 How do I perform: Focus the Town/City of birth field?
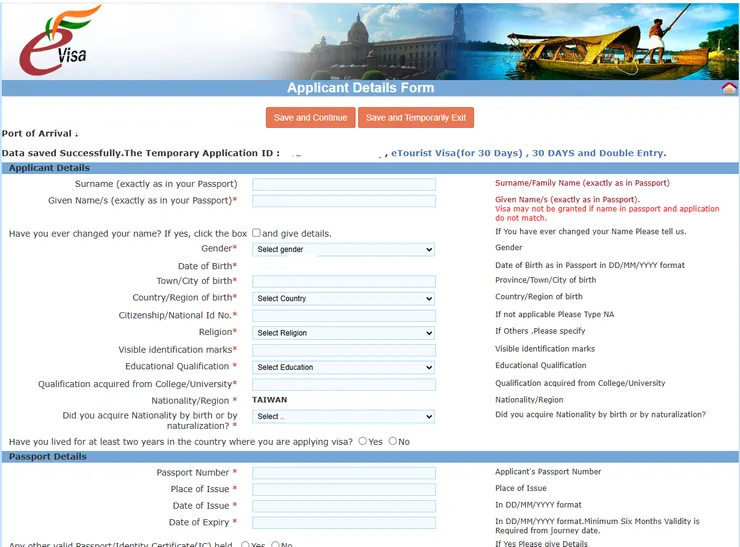tap(344, 281)
